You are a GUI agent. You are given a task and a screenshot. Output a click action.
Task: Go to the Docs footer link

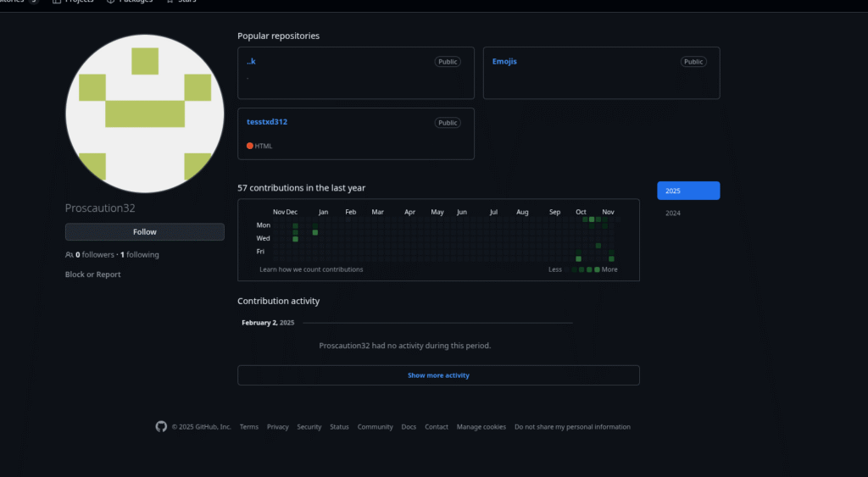[x=409, y=427]
